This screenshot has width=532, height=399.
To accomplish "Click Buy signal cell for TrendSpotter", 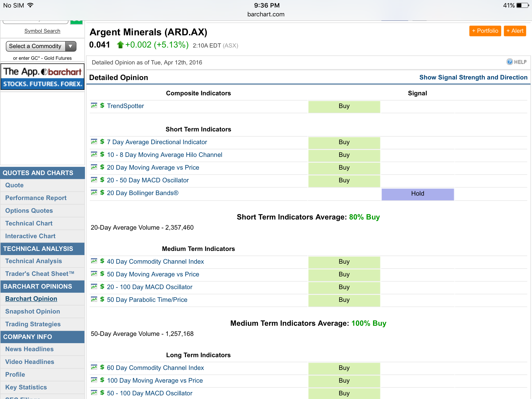I will (344, 107).
